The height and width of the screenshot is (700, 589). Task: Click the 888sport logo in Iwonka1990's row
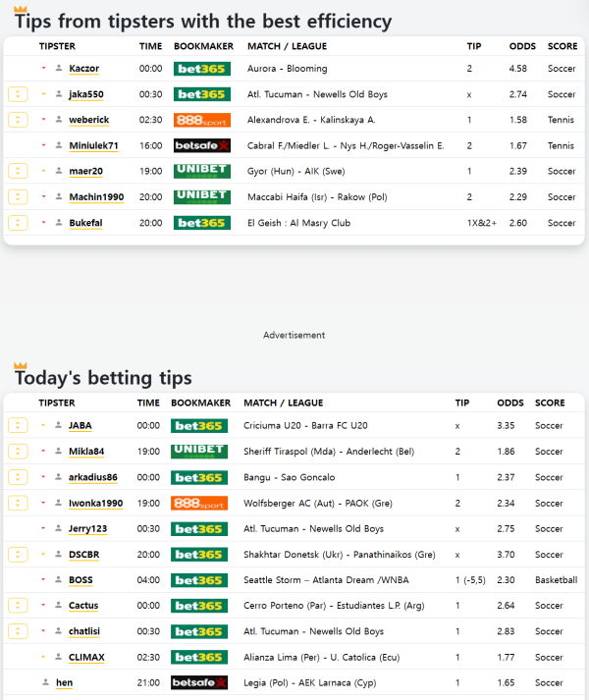coord(199,503)
